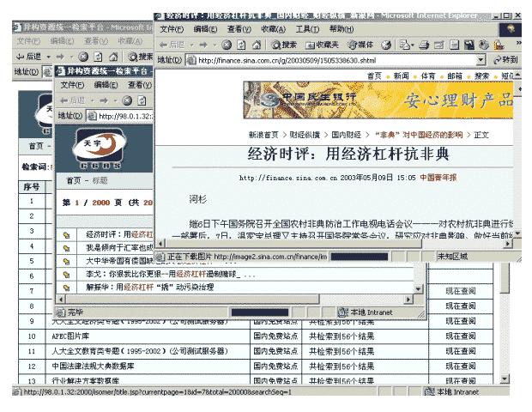Screen dimensions: 532x412
Task: Click 体育 link on Sina page top
Action: pos(428,76)
